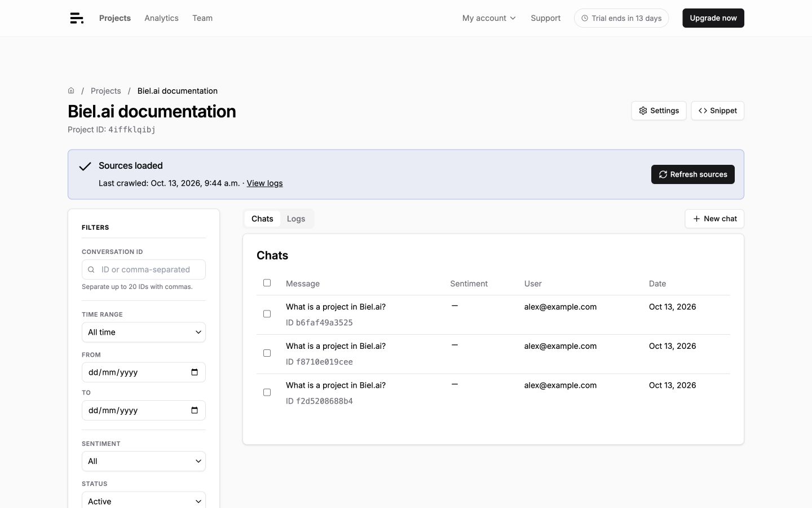Open the Support link

point(545,18)
